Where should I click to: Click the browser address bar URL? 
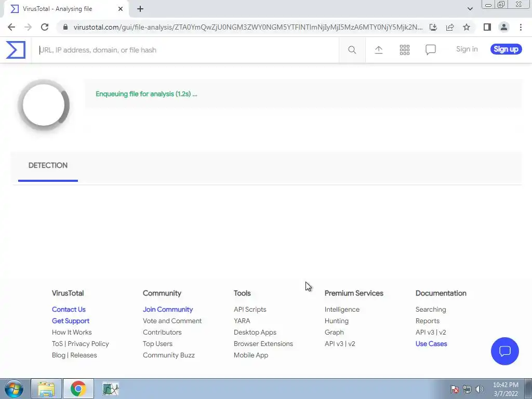[x=248, y=27]
